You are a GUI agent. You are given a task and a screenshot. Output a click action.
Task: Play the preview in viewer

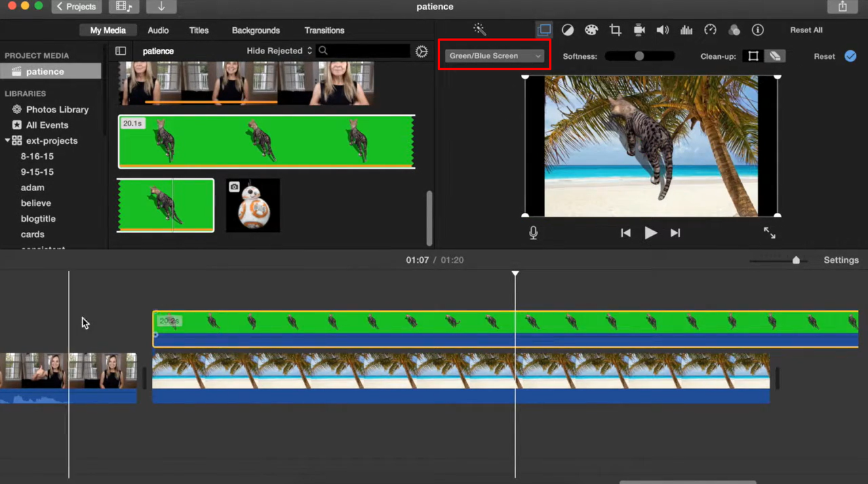pyautogui.click(x=650, y=233)
